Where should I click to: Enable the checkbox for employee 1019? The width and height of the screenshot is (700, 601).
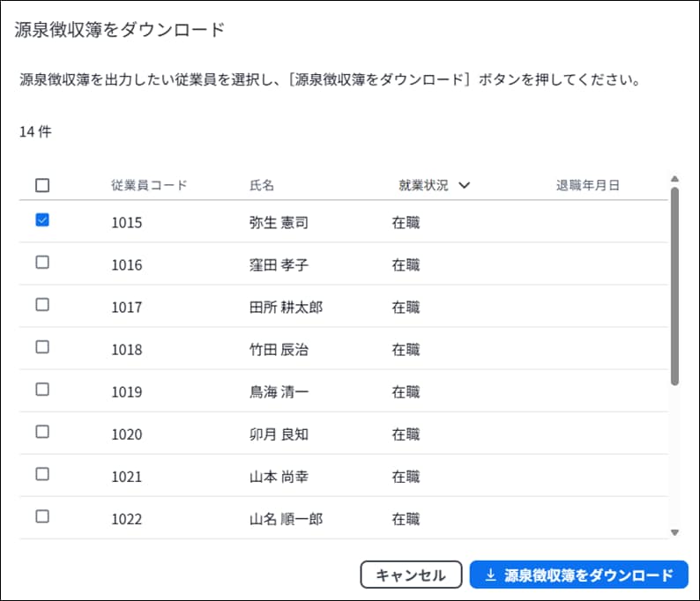pos(42,390)
